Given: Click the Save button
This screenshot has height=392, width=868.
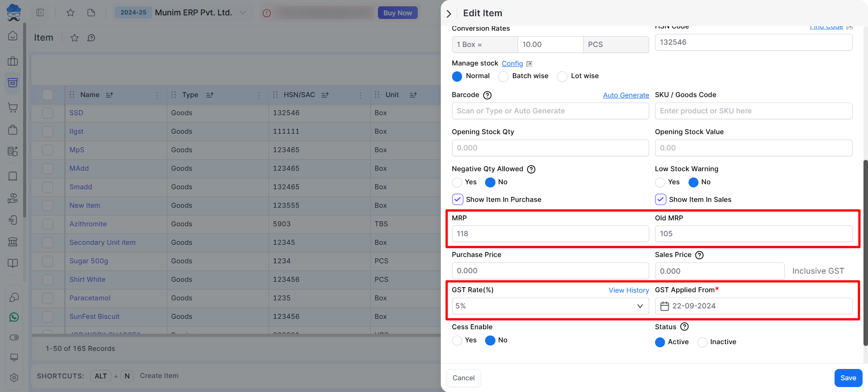Looking at the screenshot, I should [848, 378].
